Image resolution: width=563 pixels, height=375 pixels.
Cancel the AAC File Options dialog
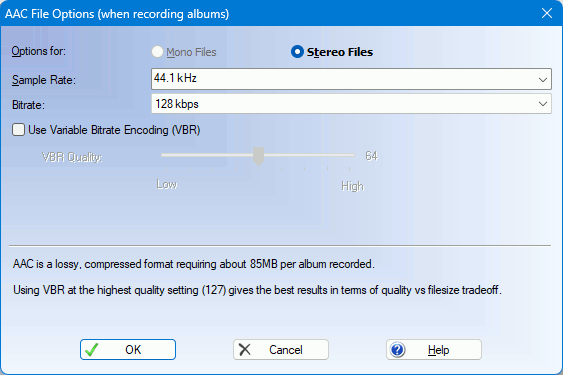point(281,349)
